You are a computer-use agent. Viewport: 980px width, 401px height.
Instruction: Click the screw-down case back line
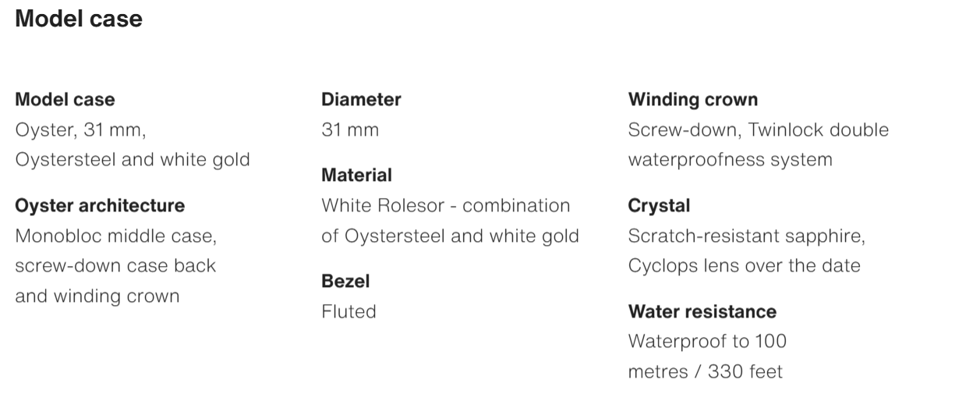115,265
